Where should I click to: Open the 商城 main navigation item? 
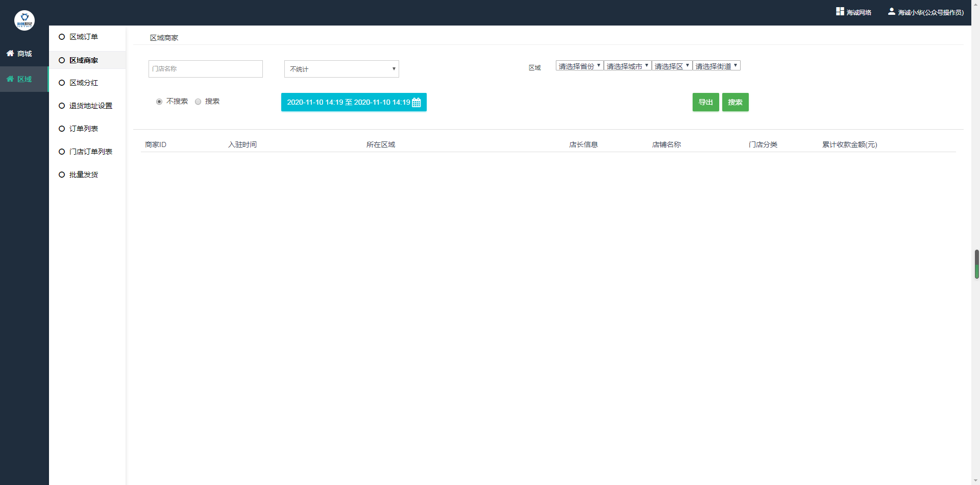click(24, 54)
